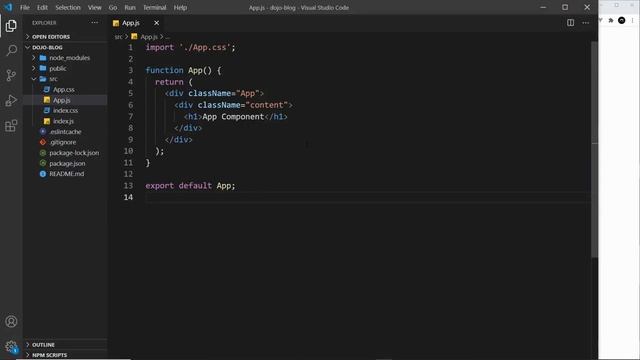Image resolution: width=640 pixels, height=360 pixels.
Task: Expand the node_modules folder
Action: point(65,58)
